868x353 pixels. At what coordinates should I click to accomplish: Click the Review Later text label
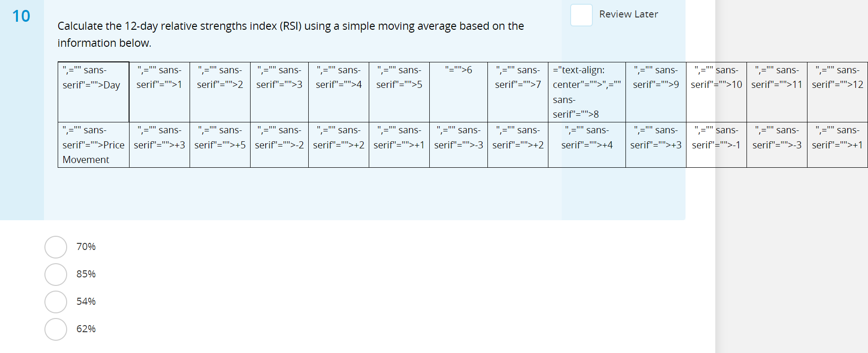628,14
